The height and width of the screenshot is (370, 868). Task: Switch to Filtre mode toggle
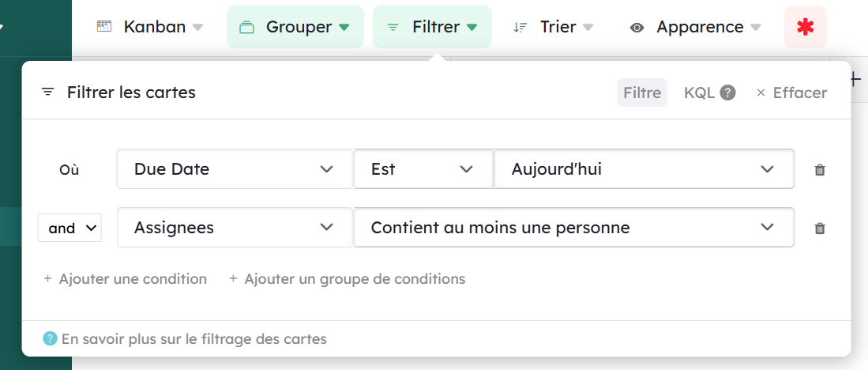tap(642, 92)
